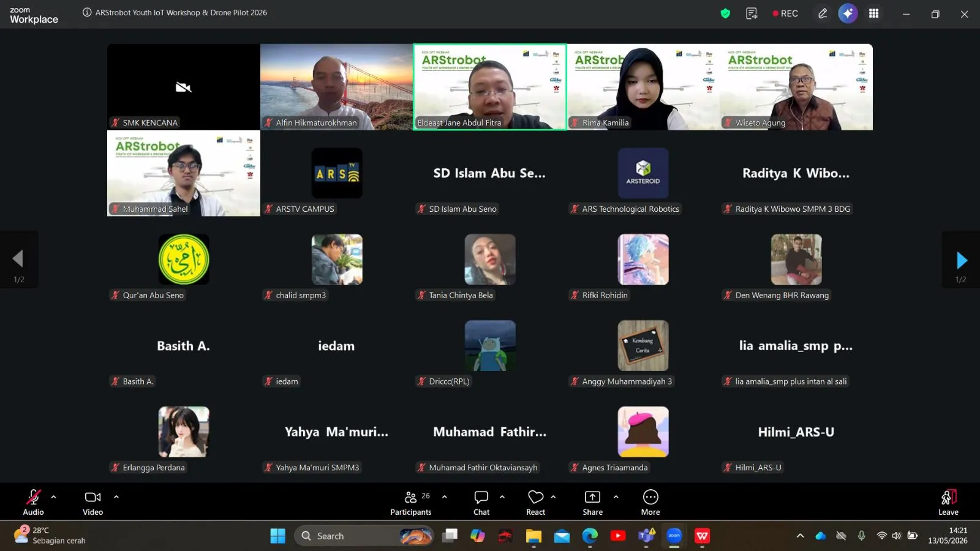Expand React options chevron
Viewport: 980px width, 551px height.
coord(553,497)
